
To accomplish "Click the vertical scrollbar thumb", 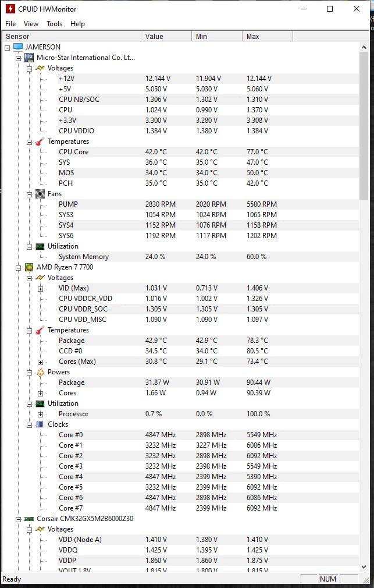I will click(364, 122).
